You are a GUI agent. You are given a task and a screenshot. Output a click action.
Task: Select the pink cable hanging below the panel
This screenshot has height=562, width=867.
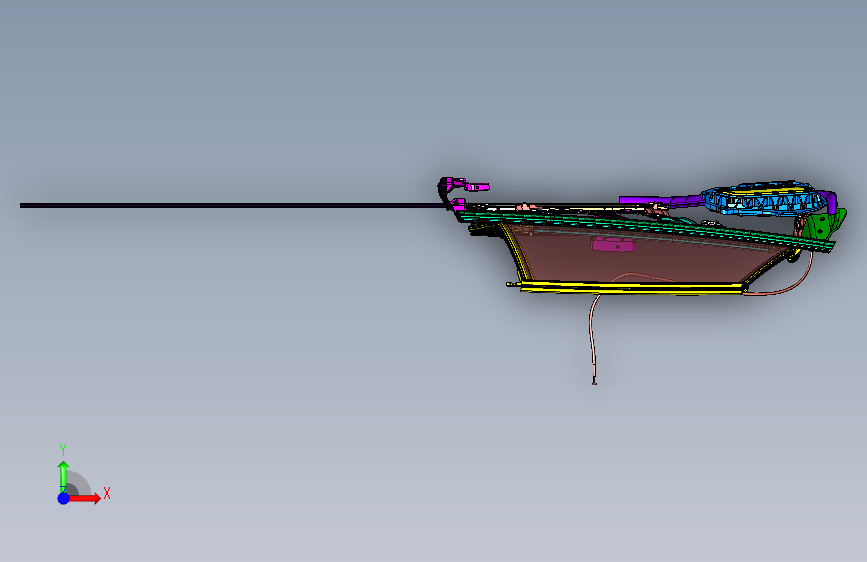point(593,339)
